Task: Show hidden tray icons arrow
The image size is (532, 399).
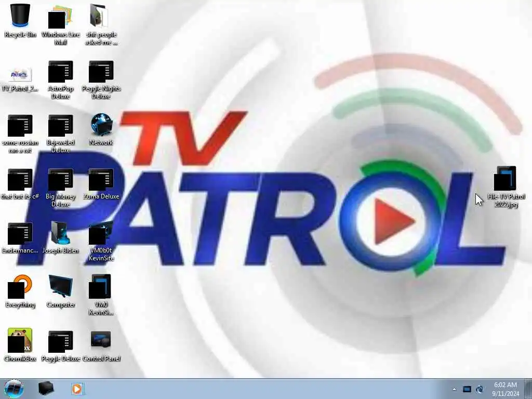Action: pyautogui.click(x=454, y=390)
